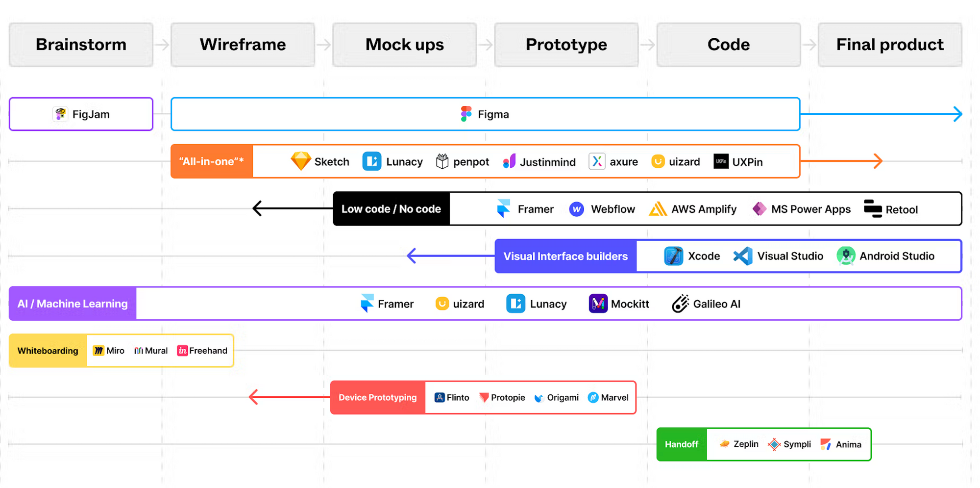Click the purple AI / Machine Learning label
Viewport: 980px width, 488px height.
pyautogui.click(x=73, y=304)
